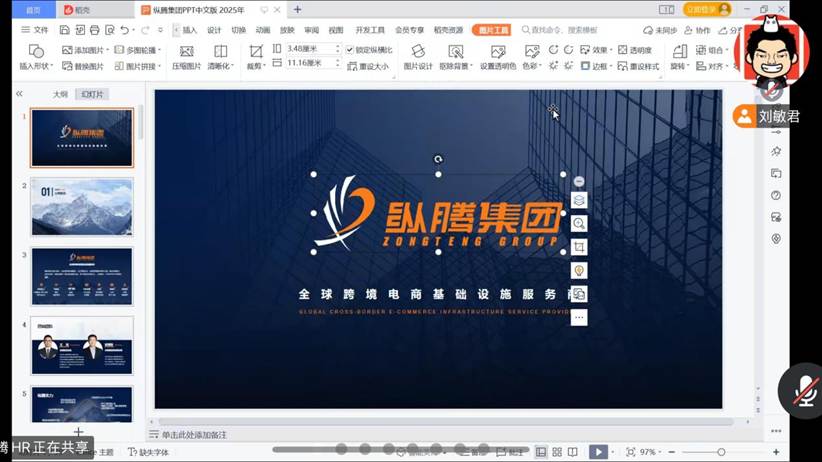Viewport: 822px width, 462px height.
Task: Toggle the 锁定纵横比 lock aspect ratio checkbox
Action: pyautogui.click(x=350, y=50)
